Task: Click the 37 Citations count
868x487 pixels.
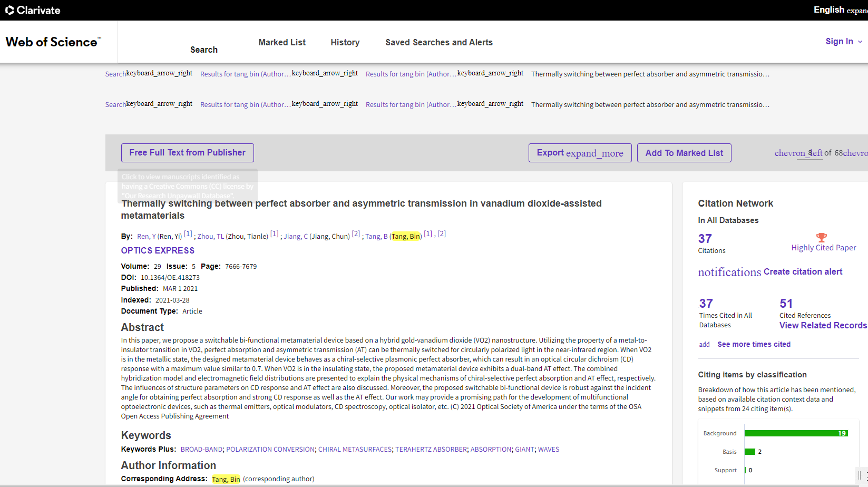Action: coord(705,239)
